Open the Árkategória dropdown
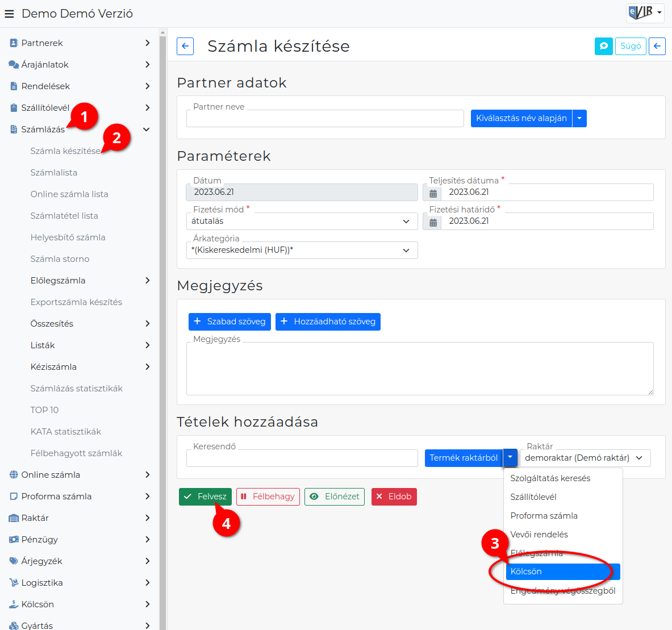The width and height of the screenshot is (672, 630). pos(302,251)
